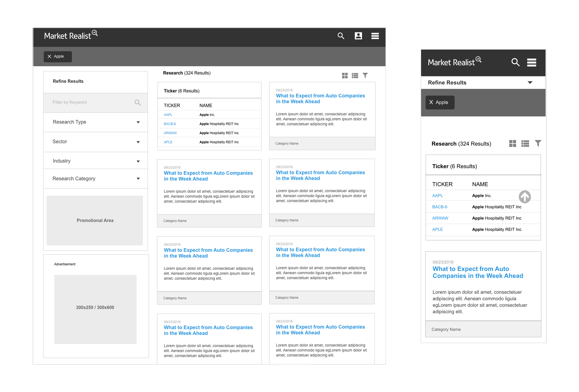The image size is (579, 392).
Task: Expand the Research Category dropdown
Action: 96,178
